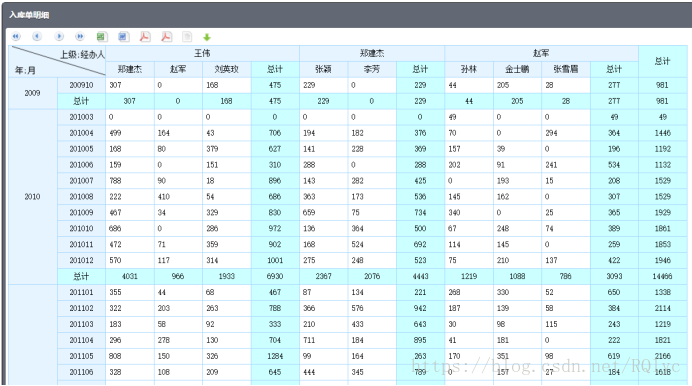This screenshot has width=692, height=386.
Task: Select the 孙林 column header
Action: tap(469, 69)
